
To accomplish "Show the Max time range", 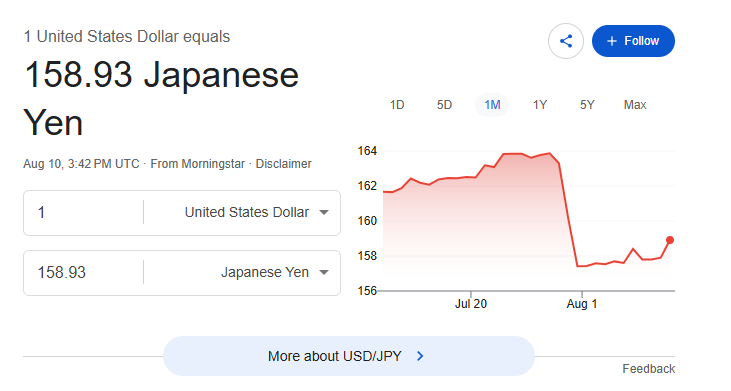I will tap(635, 105).
